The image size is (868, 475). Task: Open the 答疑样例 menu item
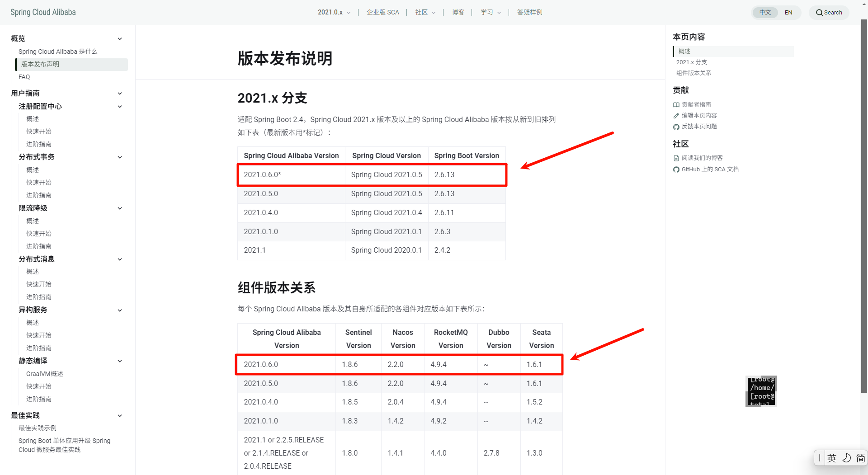(x=530, y=12)
